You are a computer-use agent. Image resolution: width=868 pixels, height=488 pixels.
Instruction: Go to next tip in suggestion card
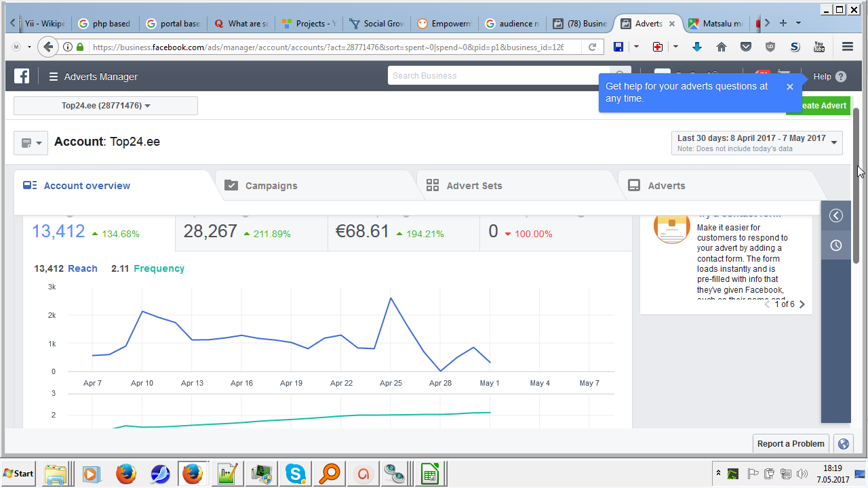802,304
